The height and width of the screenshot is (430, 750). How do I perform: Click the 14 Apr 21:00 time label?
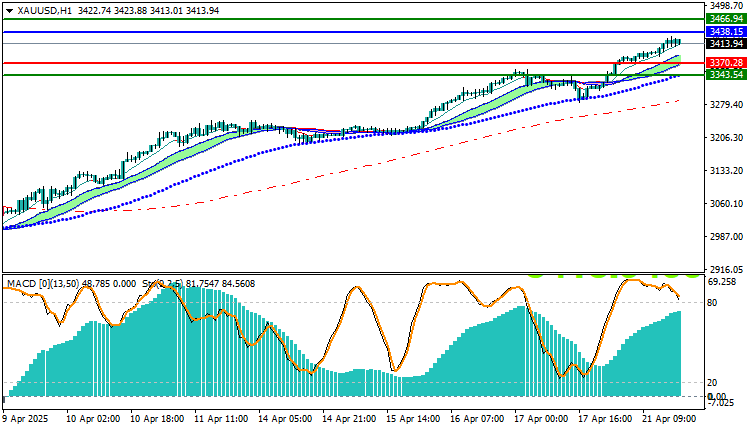point(349,419)
